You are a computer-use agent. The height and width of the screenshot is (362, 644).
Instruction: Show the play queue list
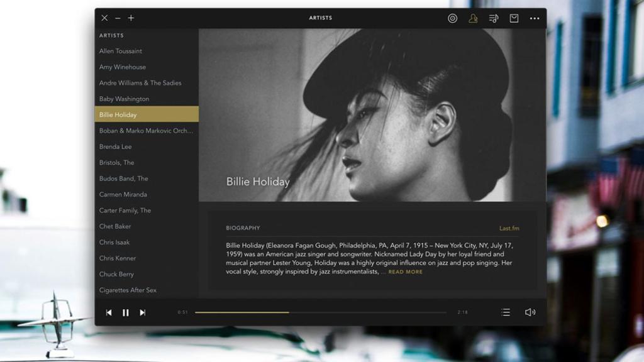506,312
